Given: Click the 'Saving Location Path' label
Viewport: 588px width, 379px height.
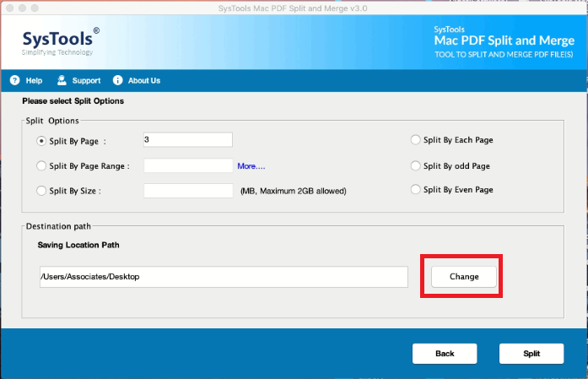Looking at the screenshot, I should tap(78, 245).
